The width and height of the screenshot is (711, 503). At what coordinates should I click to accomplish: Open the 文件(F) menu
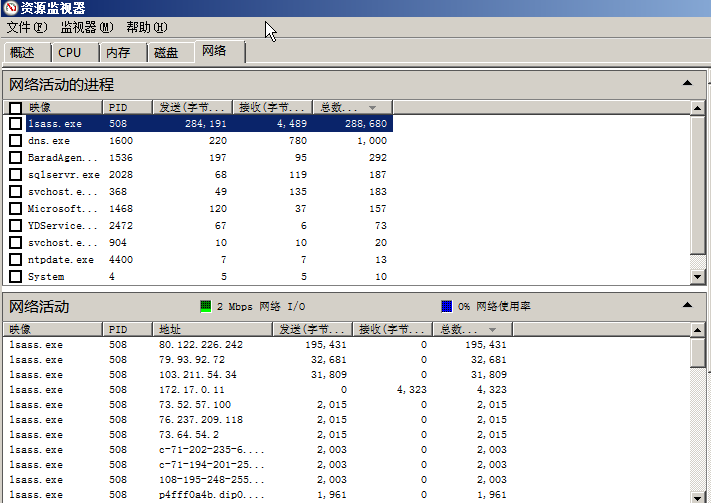[26, 27]
